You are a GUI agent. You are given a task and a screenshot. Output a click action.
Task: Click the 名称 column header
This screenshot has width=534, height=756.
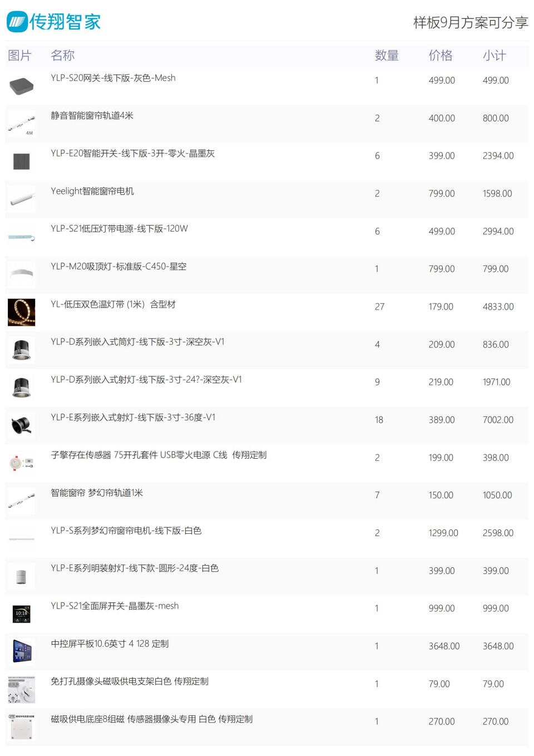click(62, 55)
